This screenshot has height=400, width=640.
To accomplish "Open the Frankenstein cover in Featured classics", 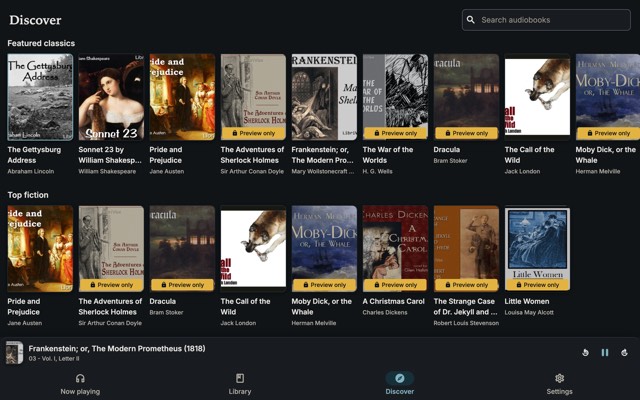I will point(324,97).
